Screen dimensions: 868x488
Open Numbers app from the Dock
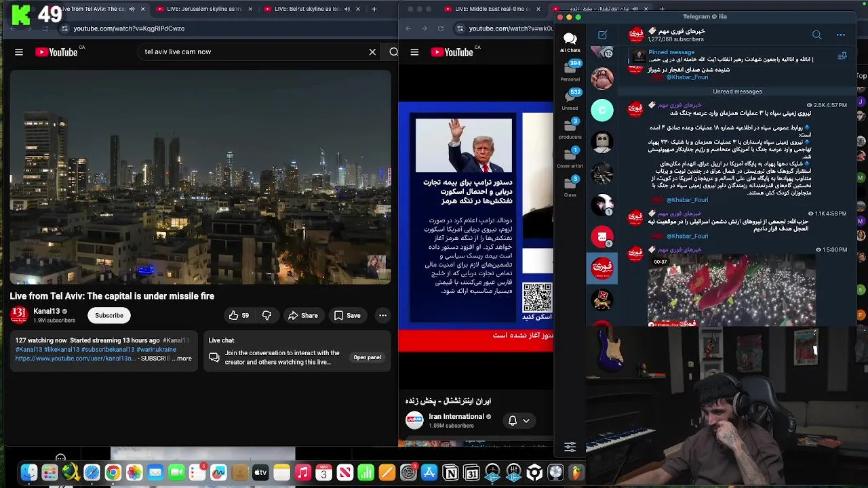[366, 472]
